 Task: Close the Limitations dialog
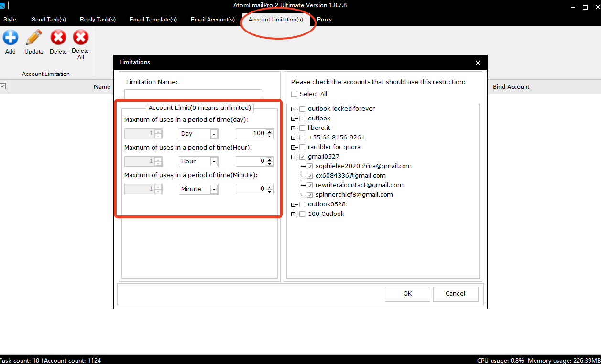pyautogui.click(x=478, y=63)
